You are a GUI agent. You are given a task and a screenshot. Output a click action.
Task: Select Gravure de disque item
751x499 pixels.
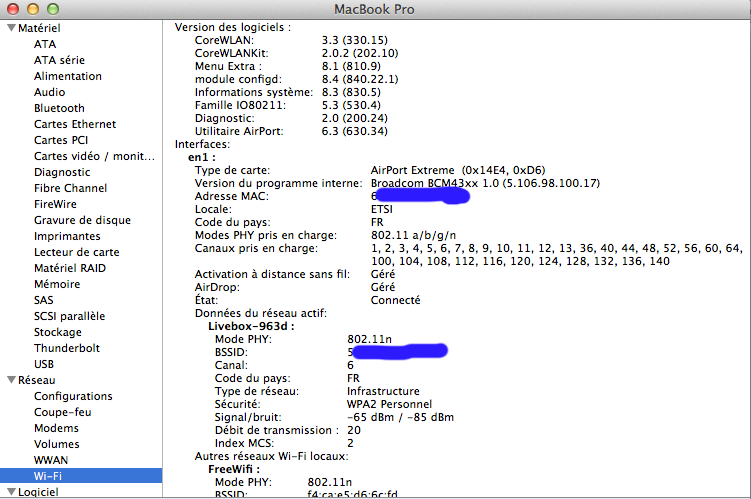(82, 220)
